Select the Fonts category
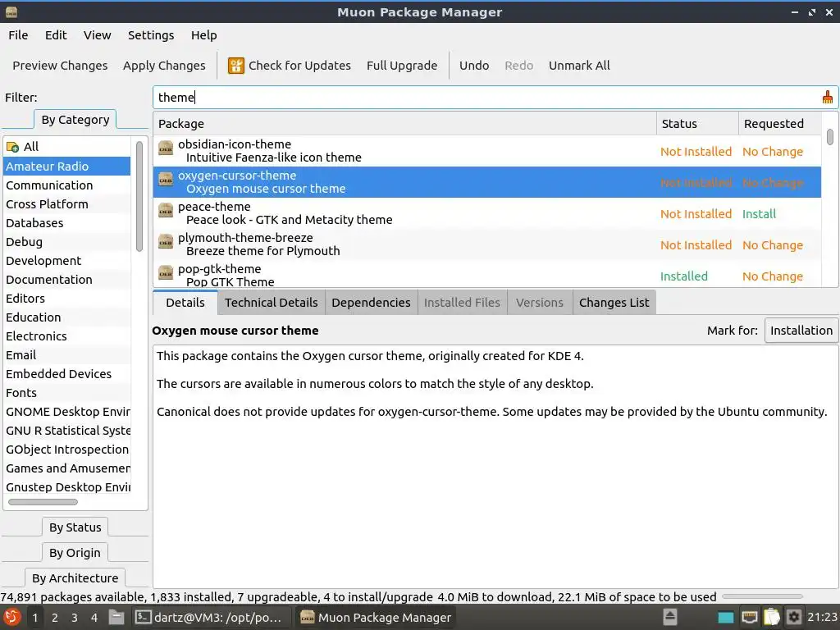 click(x=66, y=393)
